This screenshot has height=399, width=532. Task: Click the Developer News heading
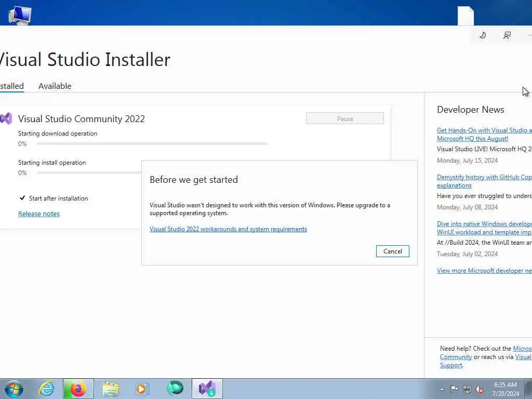(471, 110)
